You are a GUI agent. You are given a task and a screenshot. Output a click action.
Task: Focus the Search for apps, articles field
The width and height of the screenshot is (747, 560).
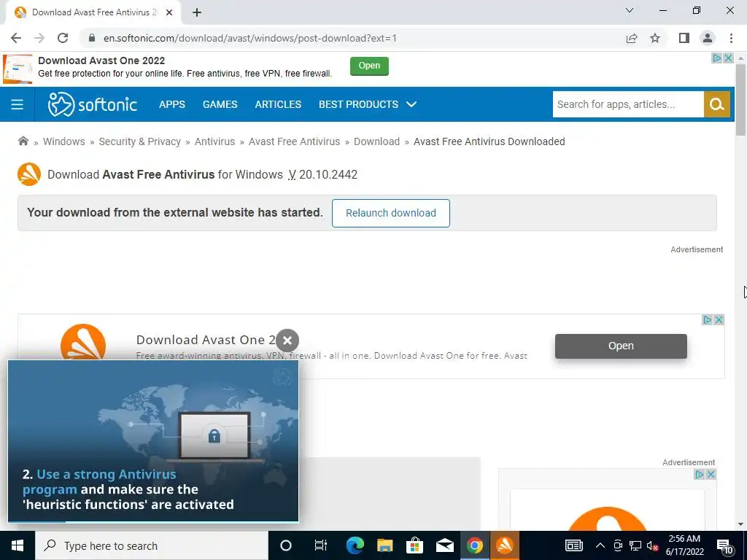point(628,104)
